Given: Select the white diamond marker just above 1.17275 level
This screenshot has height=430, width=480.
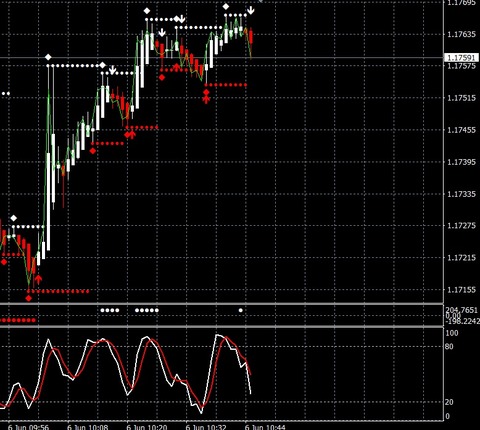Looking at the screenshot, I should (x=13, y=218).
